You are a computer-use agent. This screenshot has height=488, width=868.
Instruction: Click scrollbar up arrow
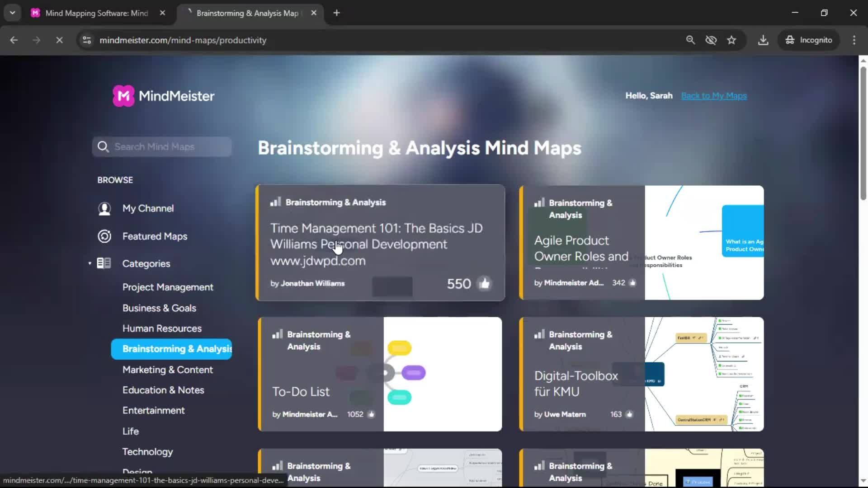(x=863, y=60)
